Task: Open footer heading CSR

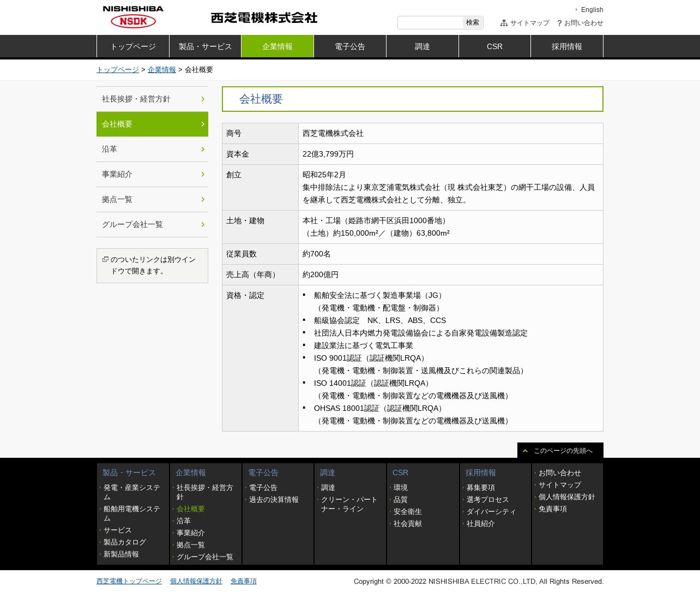Action: pos(400,473)
